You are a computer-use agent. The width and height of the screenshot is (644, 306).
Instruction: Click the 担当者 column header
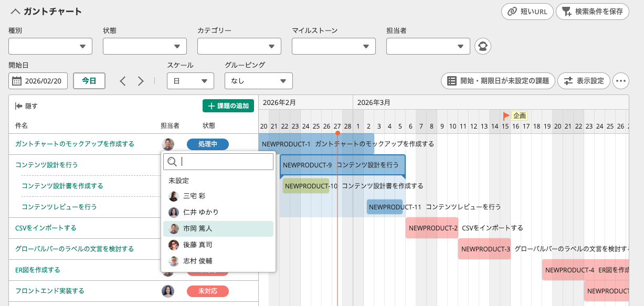(x=170, y=126)
